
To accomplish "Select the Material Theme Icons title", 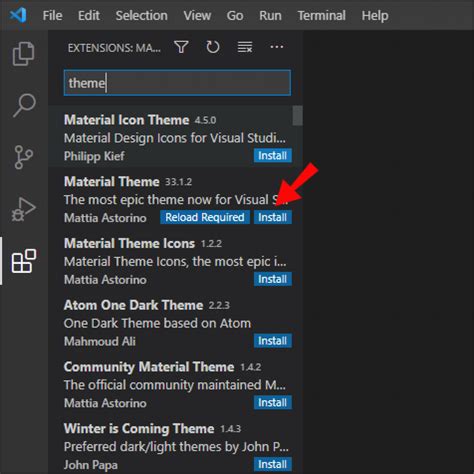I will (x=129, y=243).
